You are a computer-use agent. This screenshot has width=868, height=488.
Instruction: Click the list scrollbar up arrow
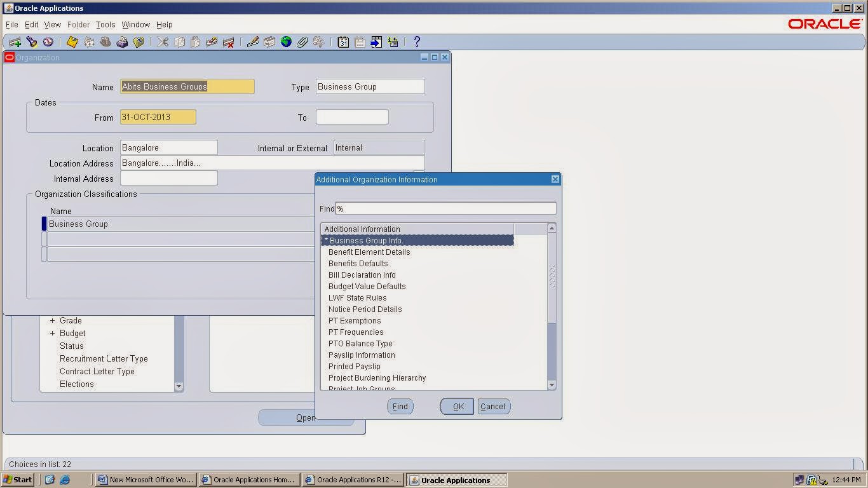(552, 228)
